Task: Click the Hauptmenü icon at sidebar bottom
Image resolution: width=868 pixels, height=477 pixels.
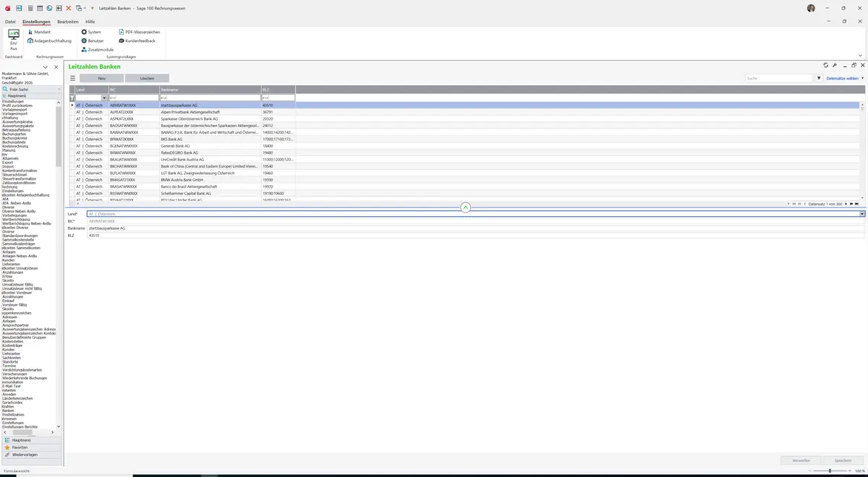Action: 7,440
